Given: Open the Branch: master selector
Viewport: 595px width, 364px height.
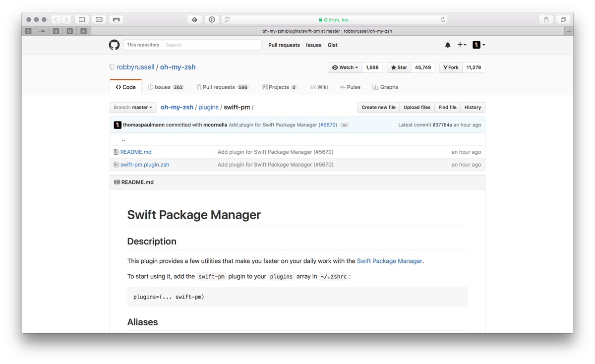Looking at the screenshot, I should click(133, 107).
